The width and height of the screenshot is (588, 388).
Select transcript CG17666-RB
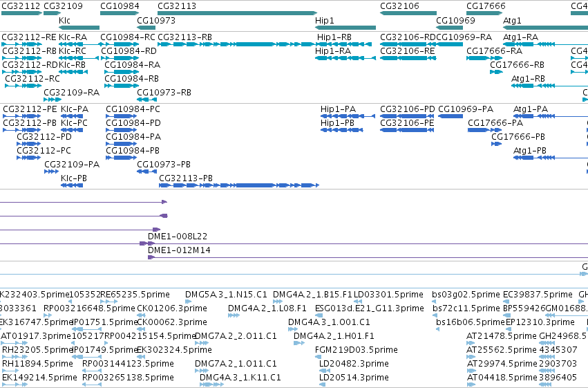[x=496, y=72]
